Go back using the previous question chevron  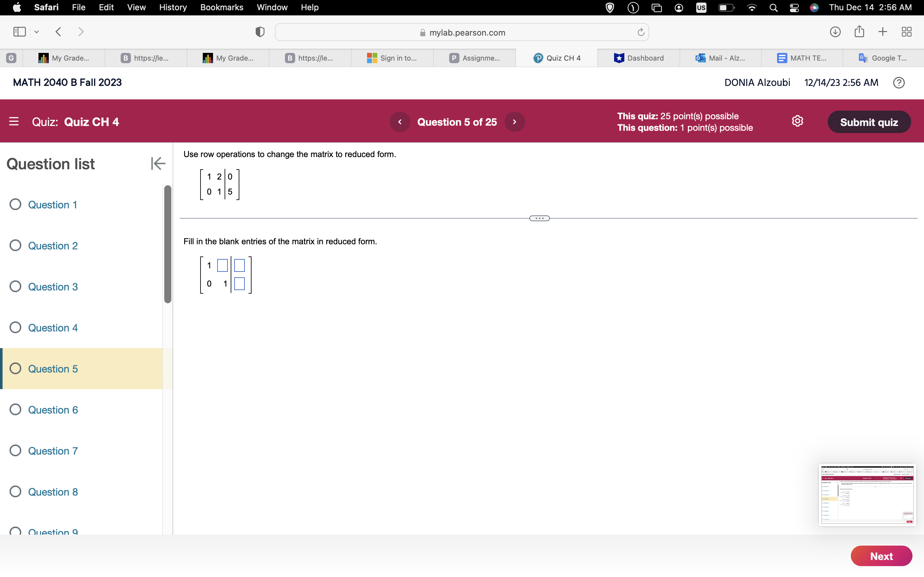click(x=400, y=121)
